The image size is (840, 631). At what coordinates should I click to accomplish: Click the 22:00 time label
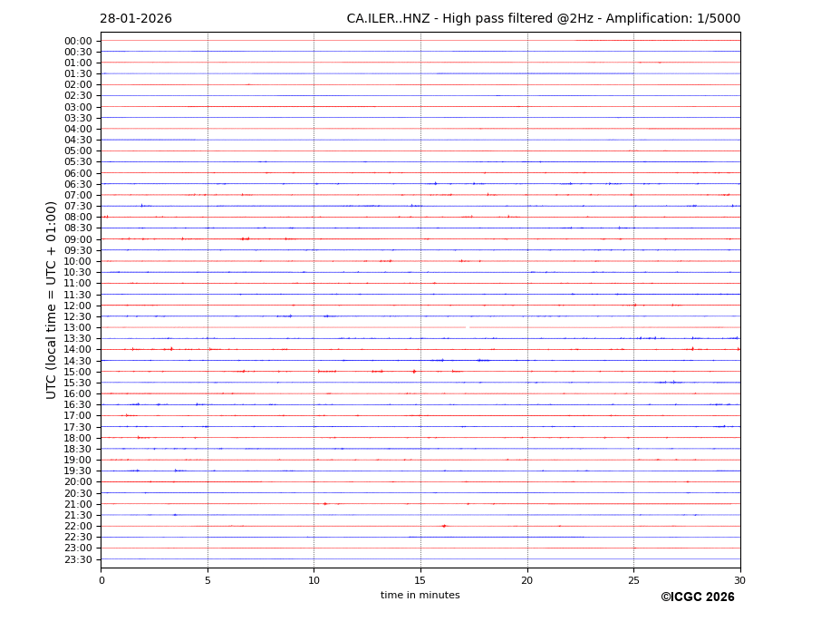78,526
